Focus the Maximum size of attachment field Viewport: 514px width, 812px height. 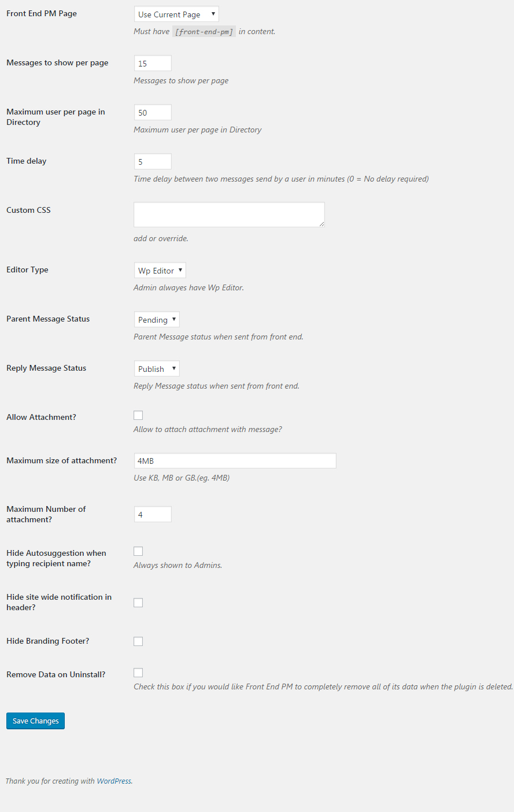coord(235,461)
